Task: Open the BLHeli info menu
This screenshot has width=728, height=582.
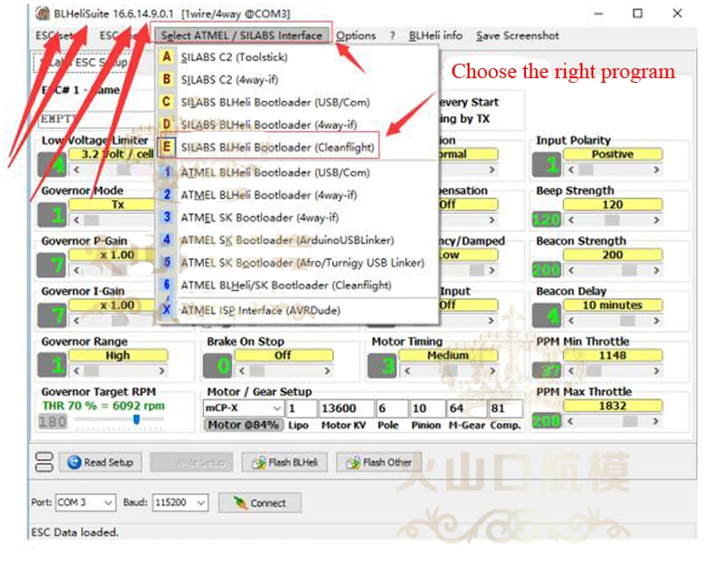Action: pyautogui.click(x=436, y=35)
